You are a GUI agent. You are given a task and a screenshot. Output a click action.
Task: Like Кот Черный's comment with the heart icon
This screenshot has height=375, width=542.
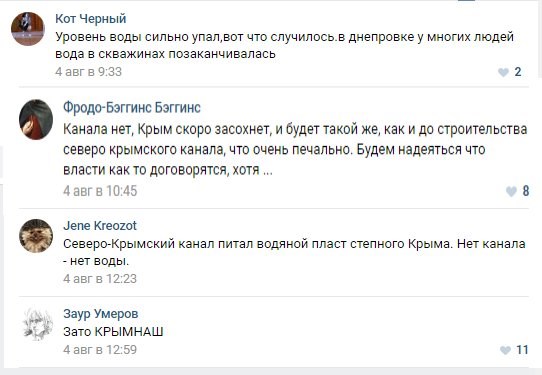point(503,72)
